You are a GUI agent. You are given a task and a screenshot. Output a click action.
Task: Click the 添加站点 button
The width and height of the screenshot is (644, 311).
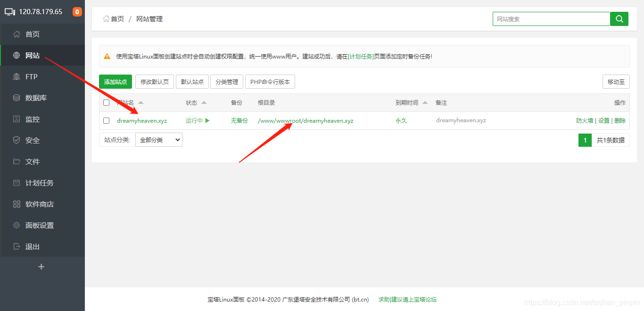[x=115, y=81]
